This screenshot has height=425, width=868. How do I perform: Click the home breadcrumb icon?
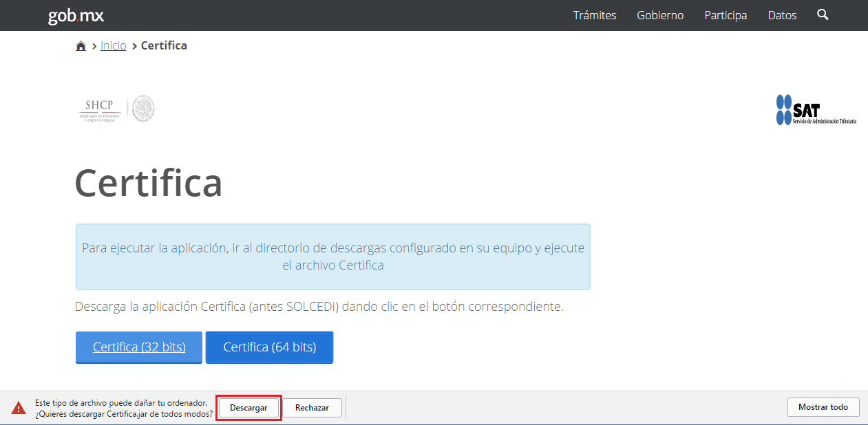coord(81,46)
